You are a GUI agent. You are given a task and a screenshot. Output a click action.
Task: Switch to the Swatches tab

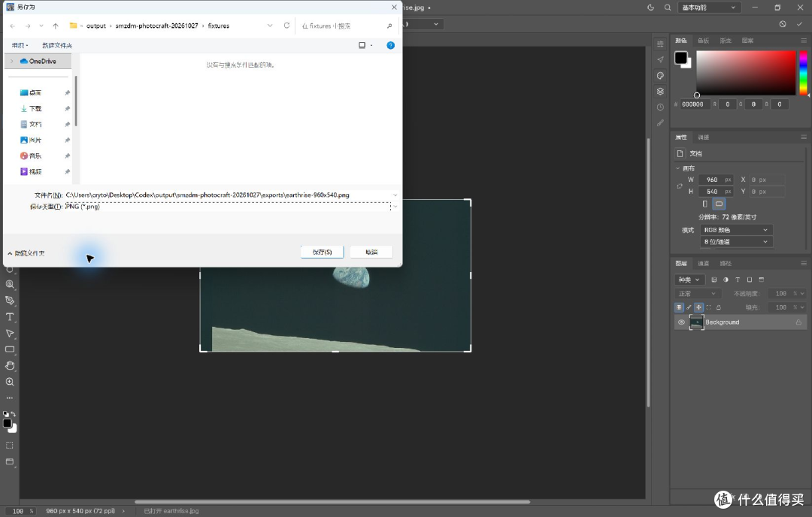703,41
